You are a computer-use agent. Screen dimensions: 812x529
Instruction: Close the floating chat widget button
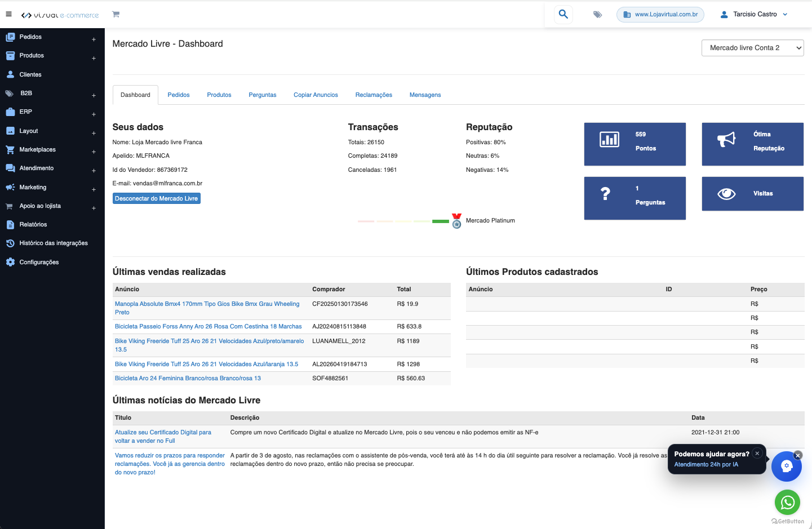[x=798, y=455]
